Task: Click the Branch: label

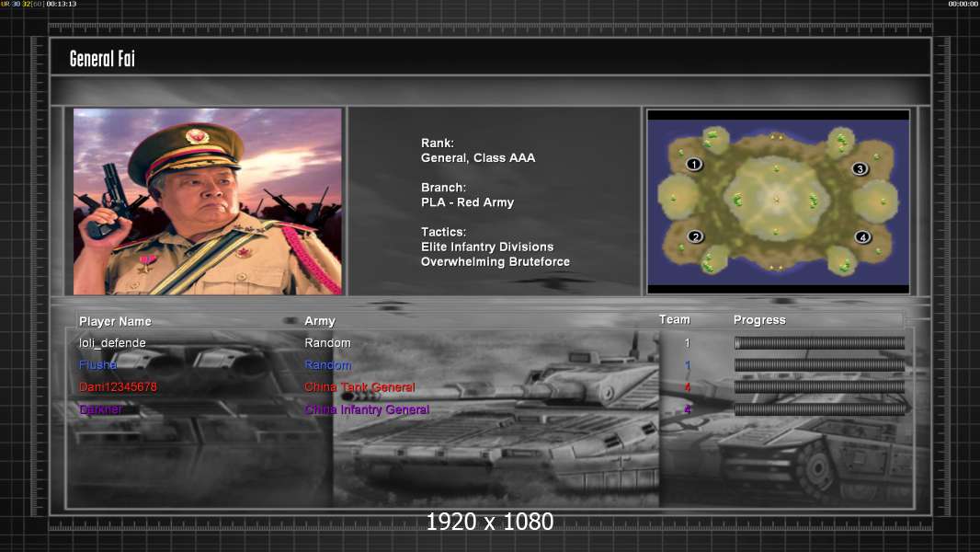Action: [x=443, y=188]
